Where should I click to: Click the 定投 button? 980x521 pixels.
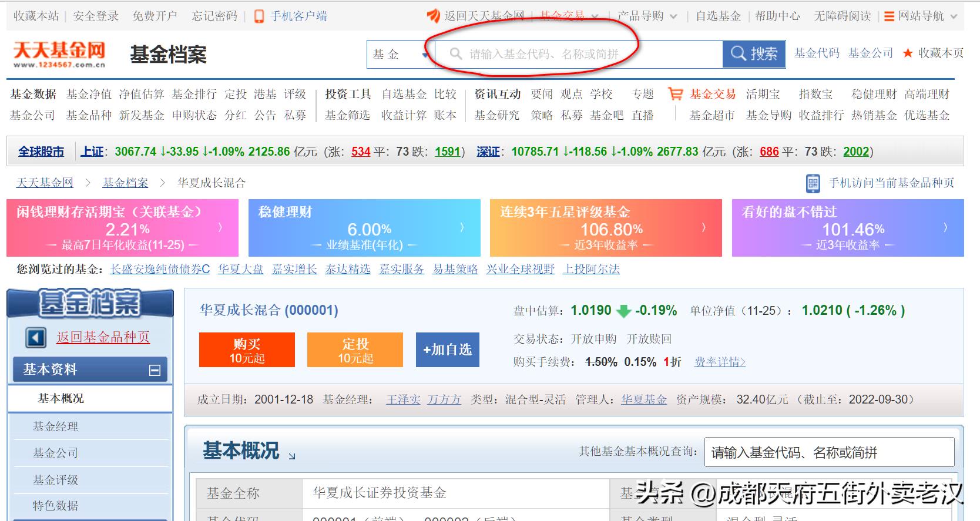[355, 350]
